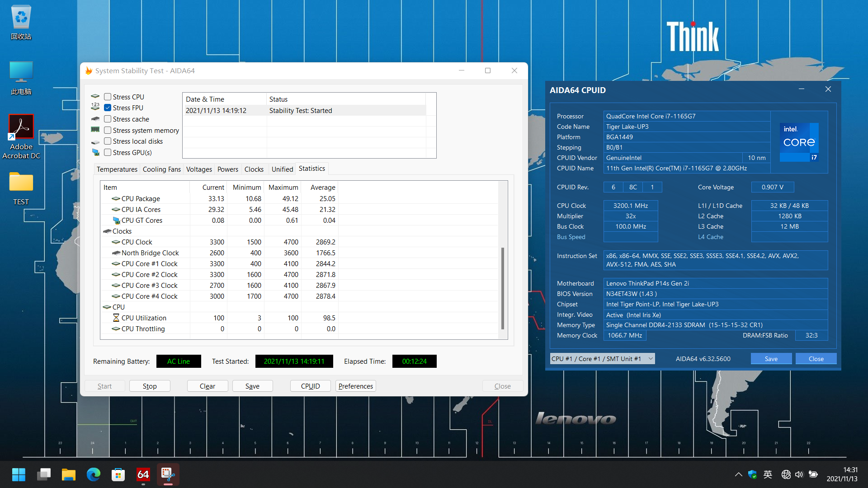
Task: Switch input language indicator in tray
Action: coord(768,474)
